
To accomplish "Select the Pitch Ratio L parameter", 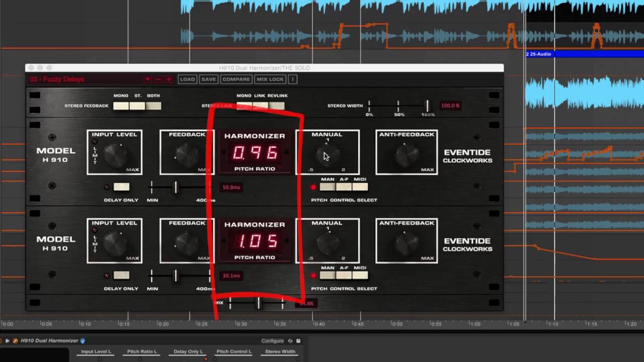I will point(142,352).
